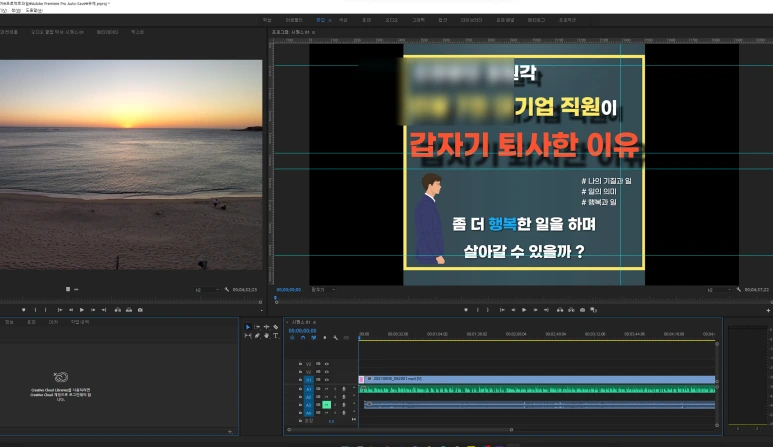
Task: Click Export Frame camera in Program monitor
Action: coord(582,310)
